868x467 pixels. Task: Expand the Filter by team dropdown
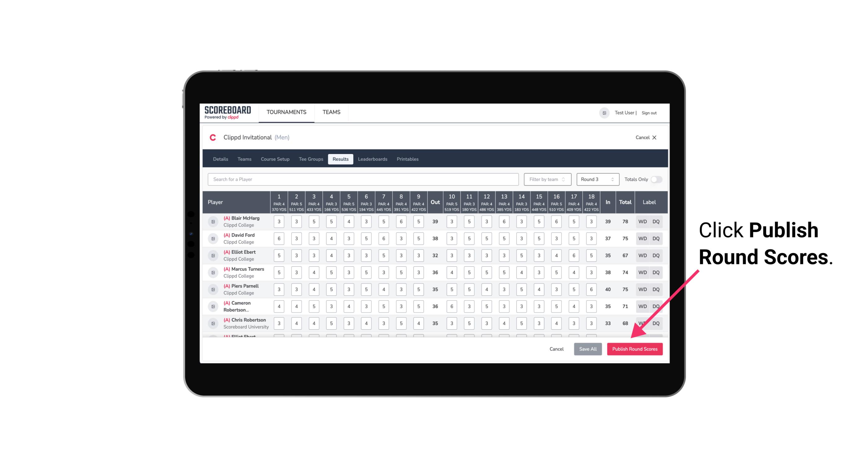tap(547, 179)
